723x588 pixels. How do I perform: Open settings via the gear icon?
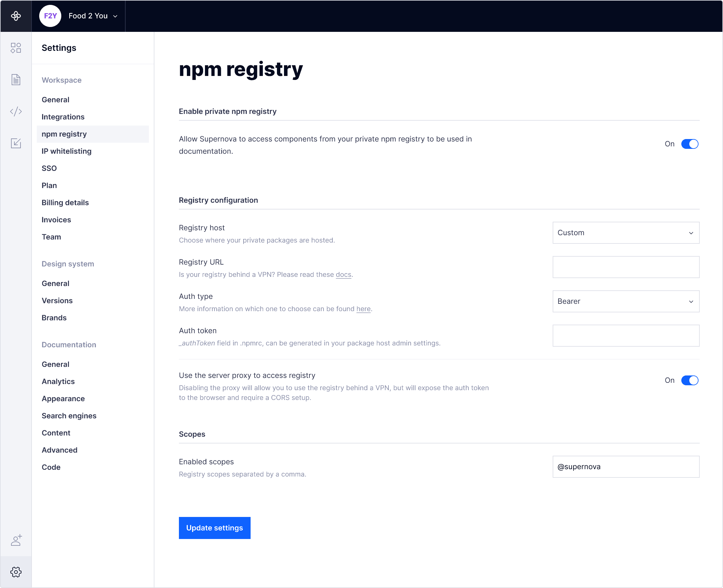[x=16, y=572]
